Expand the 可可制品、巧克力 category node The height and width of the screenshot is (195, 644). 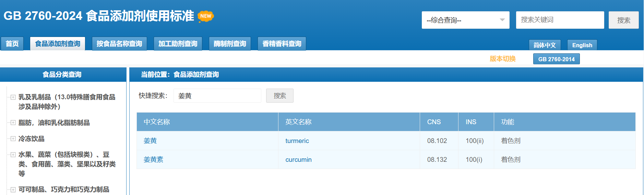coord(13,190)
